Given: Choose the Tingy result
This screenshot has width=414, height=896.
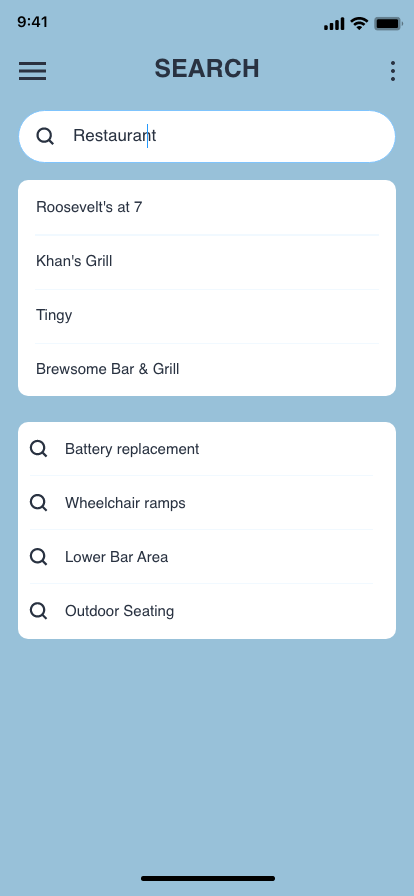Looking at the screenshot, I should click(207, 315).
